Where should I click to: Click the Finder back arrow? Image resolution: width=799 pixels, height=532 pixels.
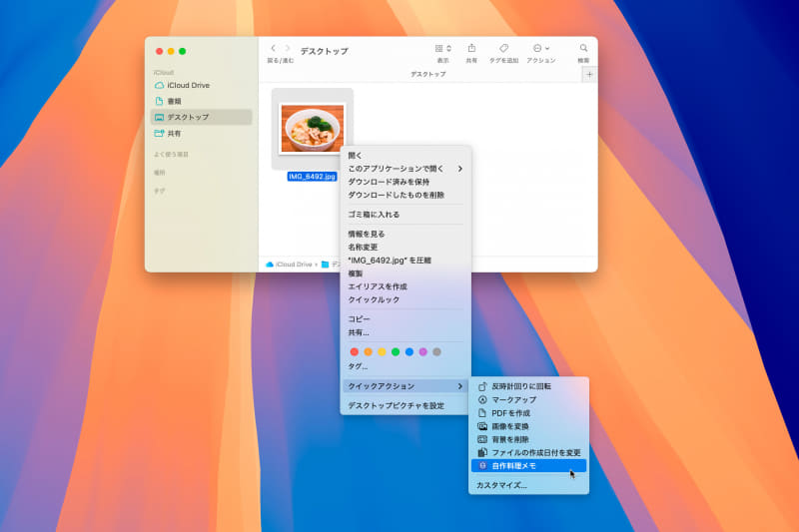(x=273, y=48)
